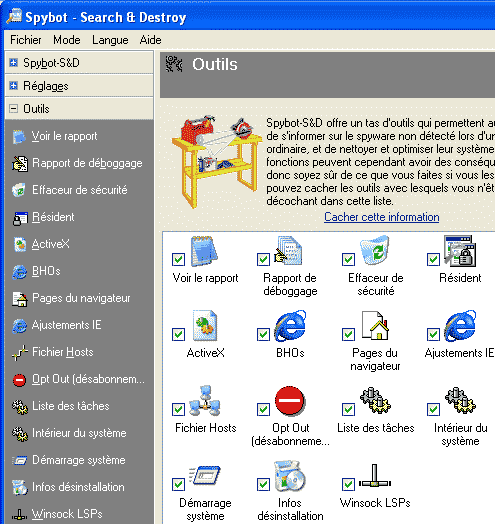Toggle the Ajustements IE checkbox

pos(433,334)
